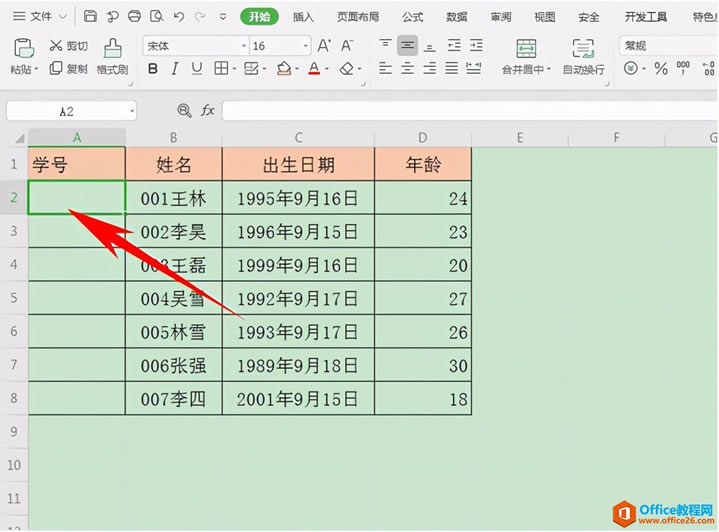Screen dimensions: 719x532
Task: Click Merge and Center icon
Action: [x=526, y=48]
